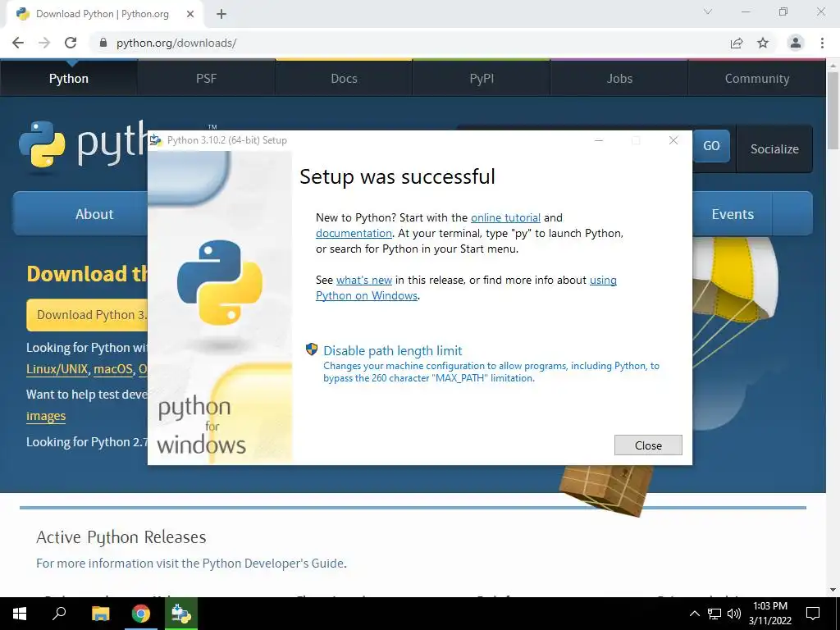Screen dimensions: 840x630
Task: Click the yellow Download Python button
Action: [87, 315]
